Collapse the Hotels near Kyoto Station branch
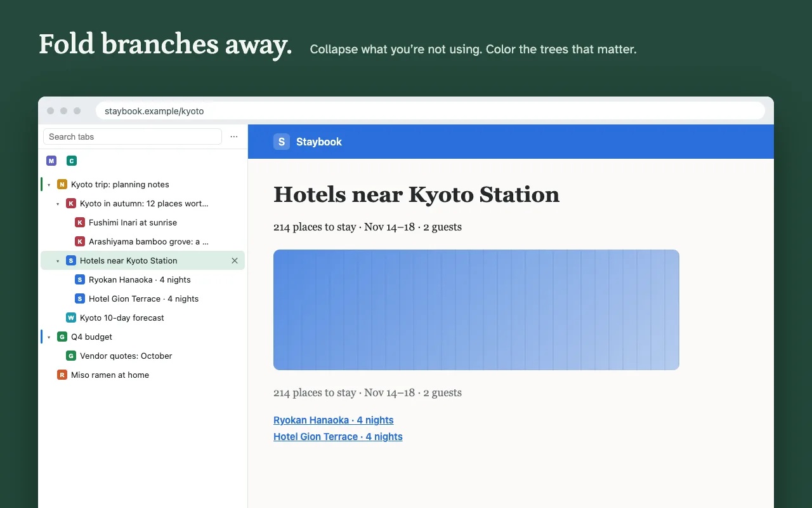The width and height of the screenshot is (812, 508). point(58,261)
